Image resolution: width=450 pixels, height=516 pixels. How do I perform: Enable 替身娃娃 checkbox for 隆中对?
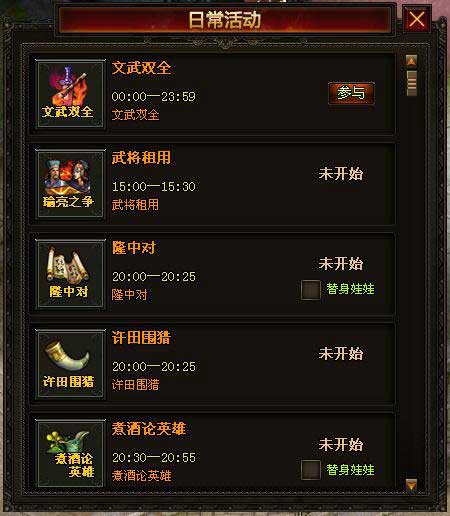pyautogui.click(x=310, y=290)
